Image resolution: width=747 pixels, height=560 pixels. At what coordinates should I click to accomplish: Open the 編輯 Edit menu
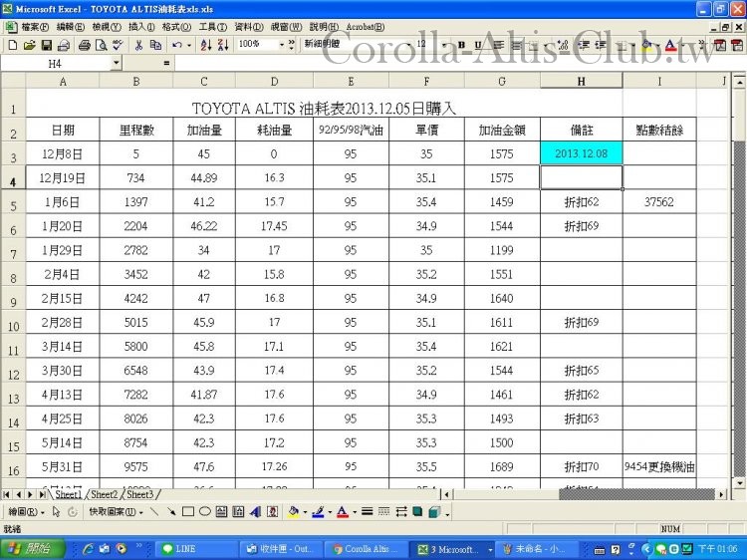[x=70, y=27]
